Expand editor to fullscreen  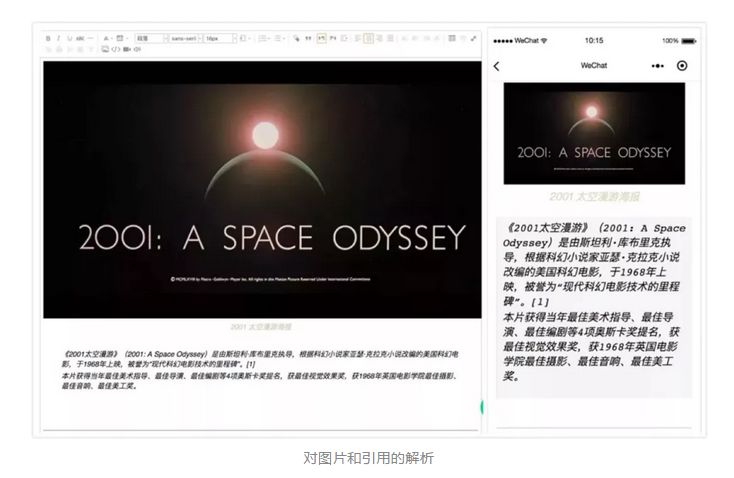(x=474, y=38)
